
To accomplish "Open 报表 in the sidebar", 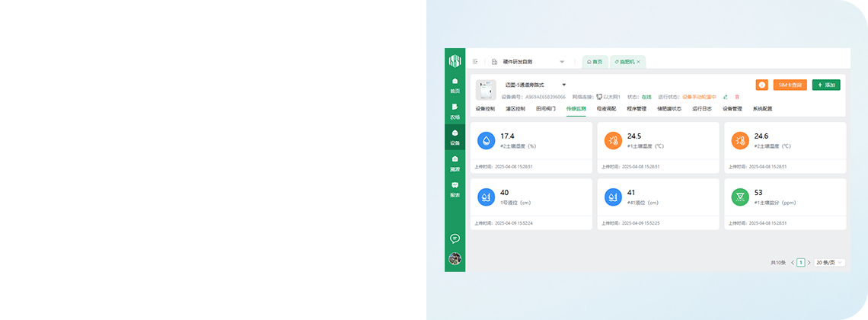I will tap(455, 190).
